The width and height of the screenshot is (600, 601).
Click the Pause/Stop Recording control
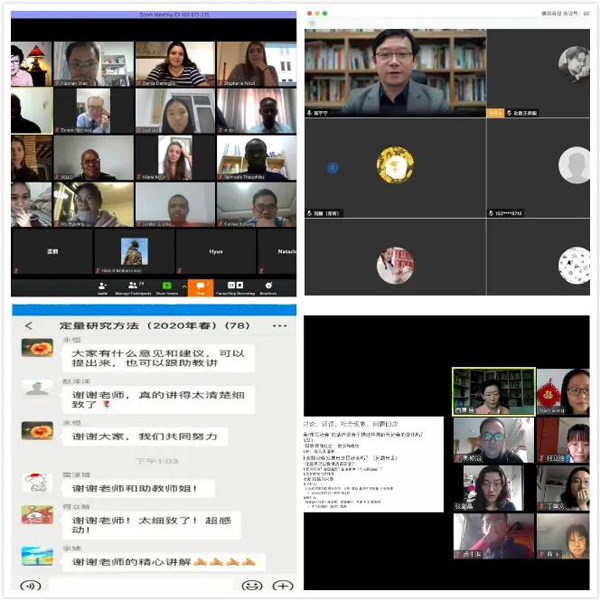[236, 286]
